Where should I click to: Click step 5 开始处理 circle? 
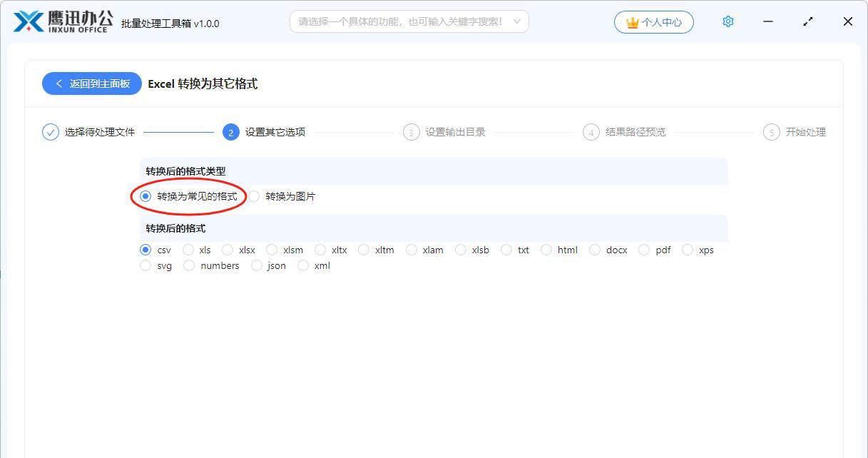tap(772, 132)
